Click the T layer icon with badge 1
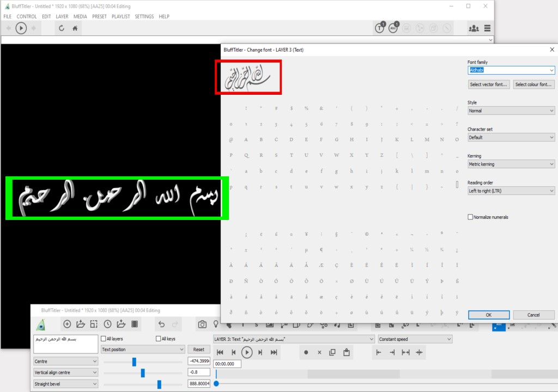This screenshot has width=558, height=392. tap(380, 28)
